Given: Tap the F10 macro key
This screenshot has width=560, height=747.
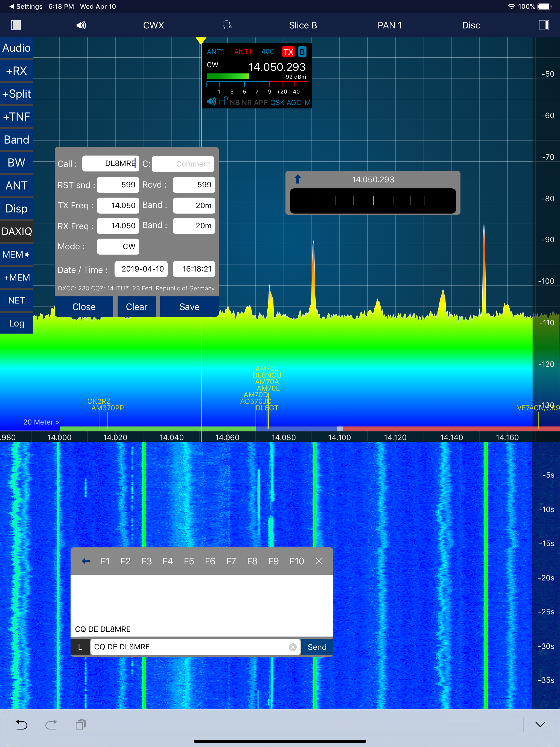Looking at the screenshot, I should click(x=297, y=561).
